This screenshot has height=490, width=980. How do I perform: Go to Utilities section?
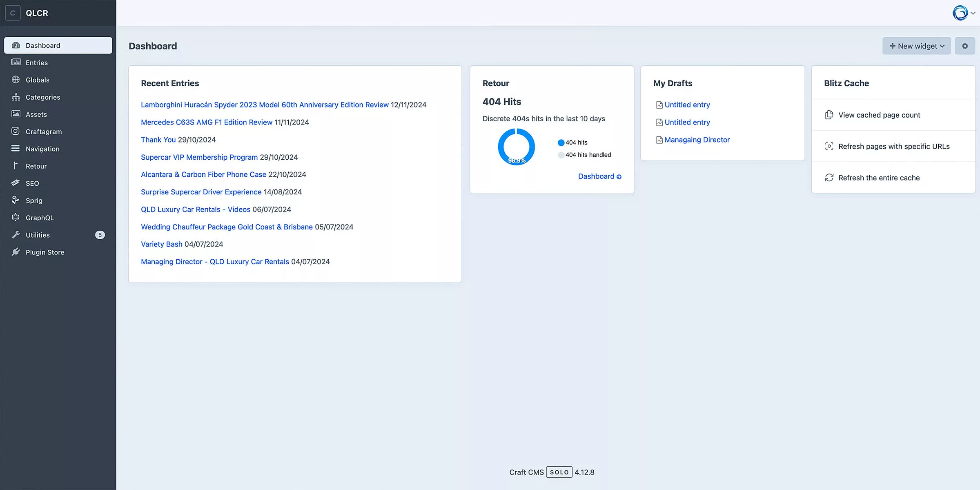58,235
